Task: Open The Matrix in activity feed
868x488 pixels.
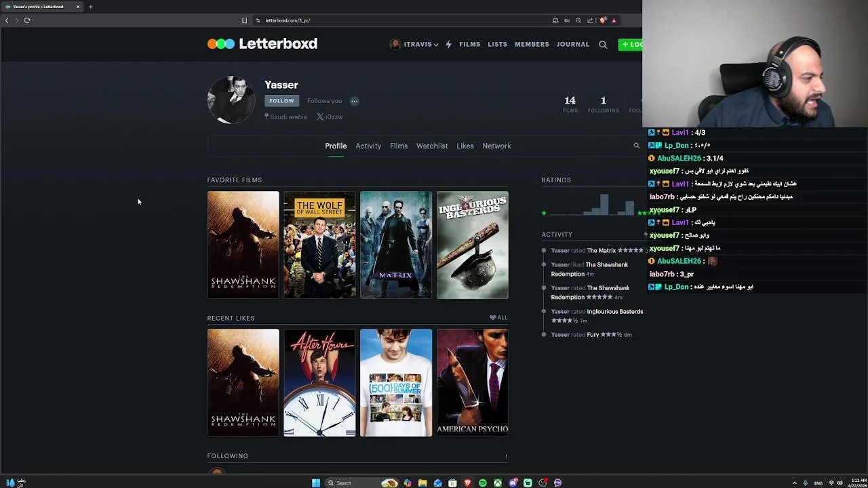Action: point(601,251)
